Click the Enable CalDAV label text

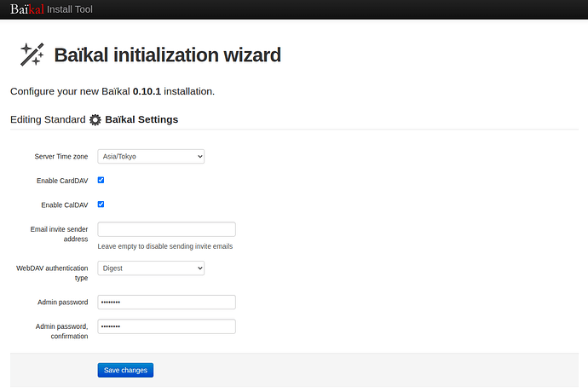[64, 205]
